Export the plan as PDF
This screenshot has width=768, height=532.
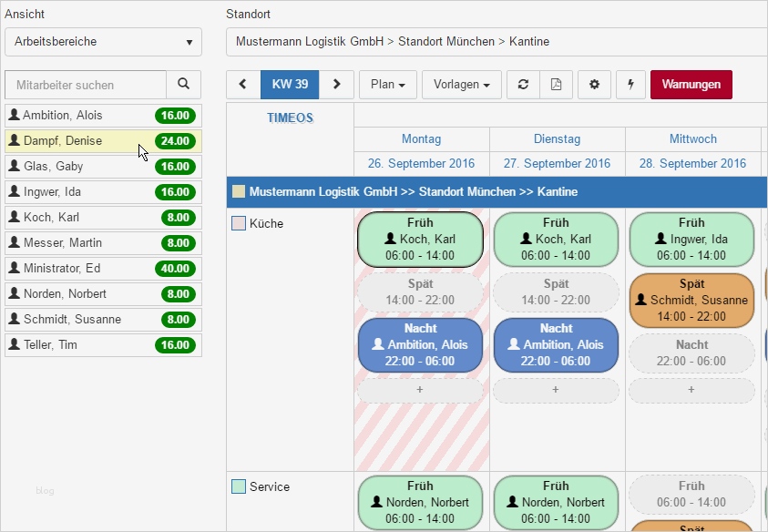tap(556, 84)
